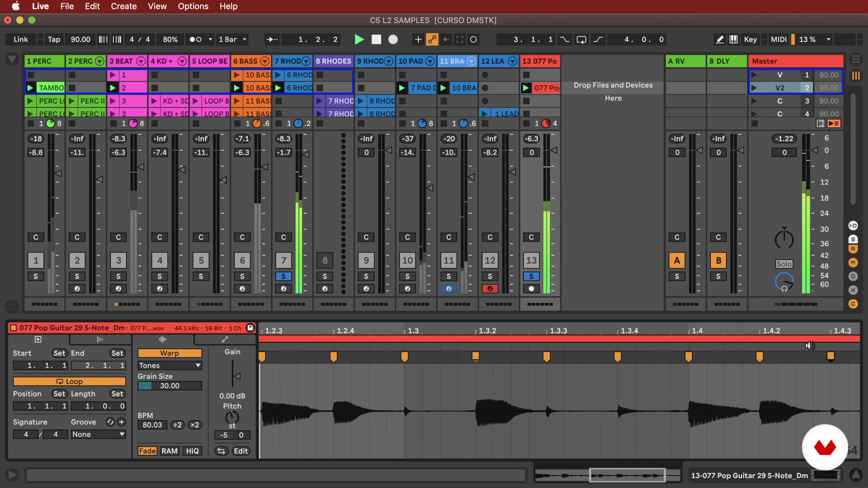Unfold group track 2 PERC

coord(99,61)
